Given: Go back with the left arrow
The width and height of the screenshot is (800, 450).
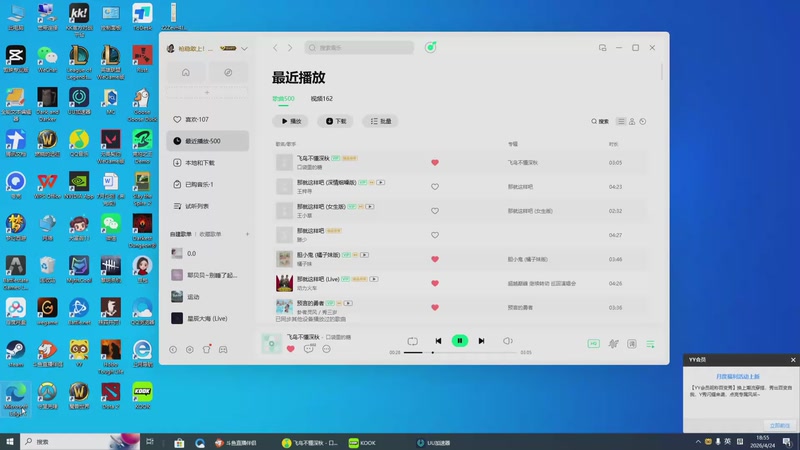Looking at the screenshot, I should (276, 47).
